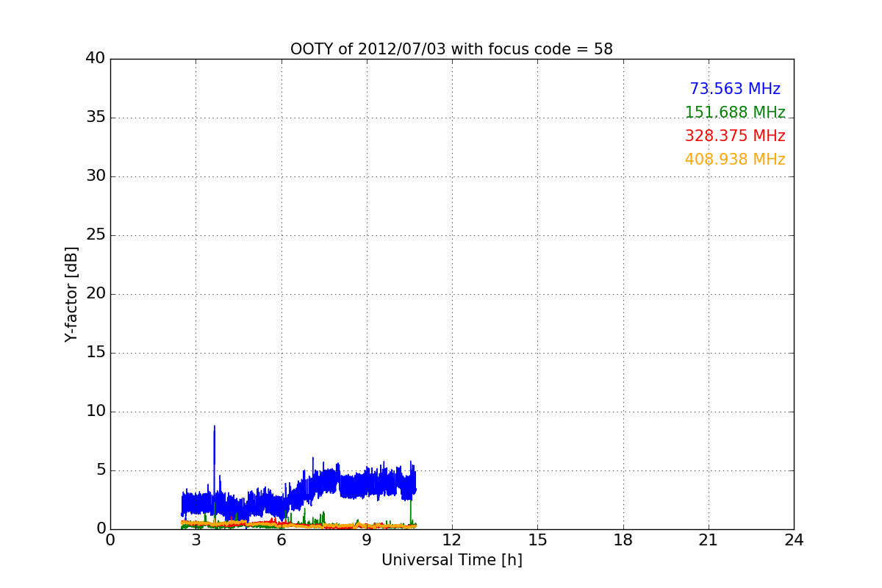Viewport: 882px width, 588px height.
Task: Click the x-axis tick label 9
Action: pyautogui.click(x=367, y=540)
